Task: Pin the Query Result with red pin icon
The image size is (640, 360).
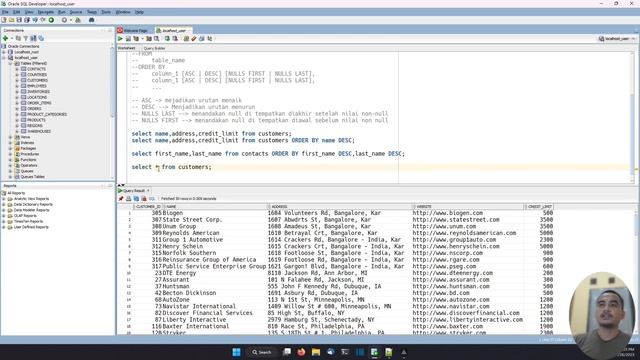Action: tap(121, 198)
